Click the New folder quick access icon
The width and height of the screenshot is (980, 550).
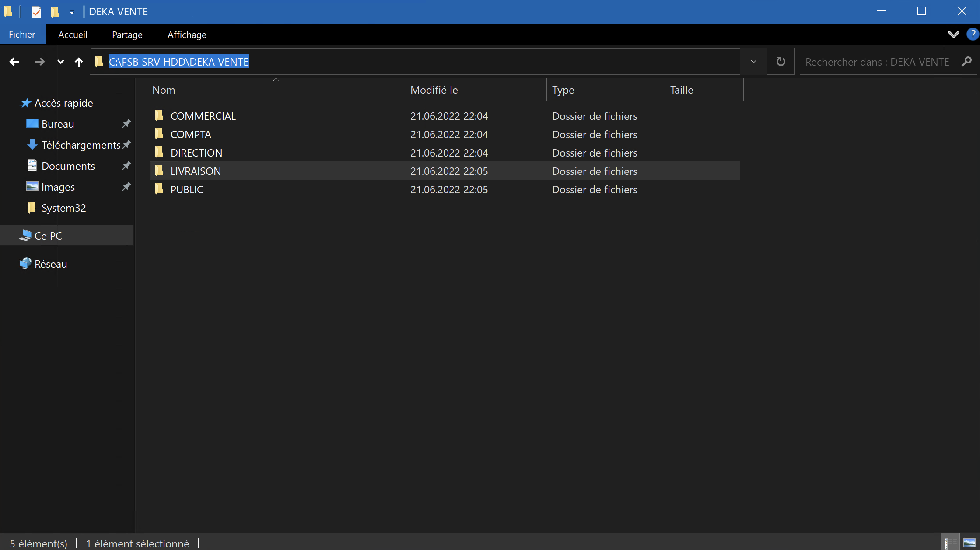[55, 12]
